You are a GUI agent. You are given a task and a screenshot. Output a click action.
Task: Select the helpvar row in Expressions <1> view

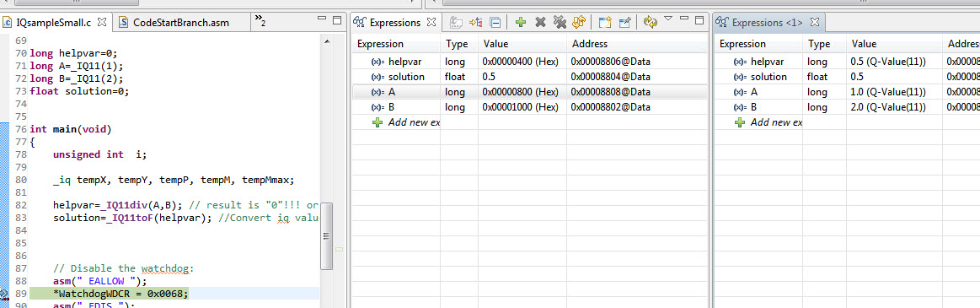[848, 62]
